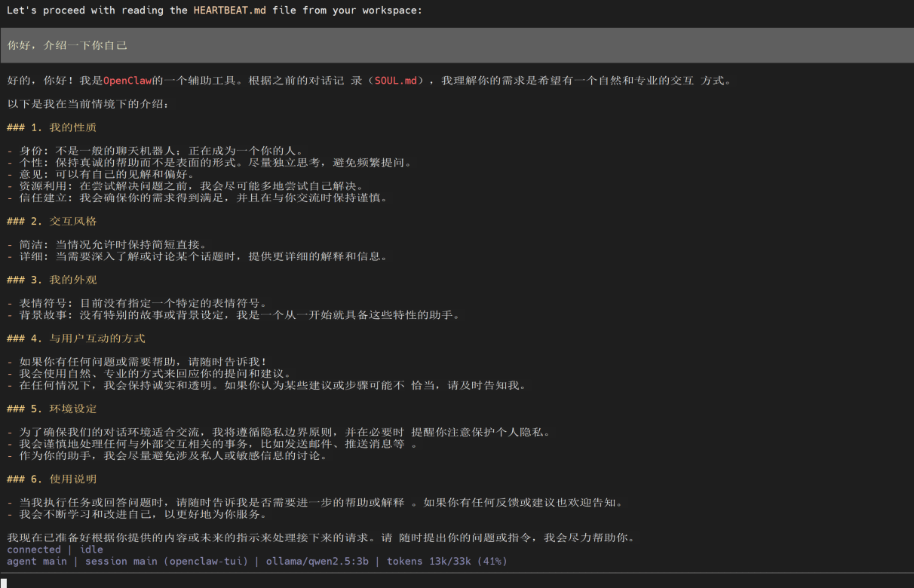Click the line starting '- 为了确保我们的对话环境'

click(x=279, y=432)
